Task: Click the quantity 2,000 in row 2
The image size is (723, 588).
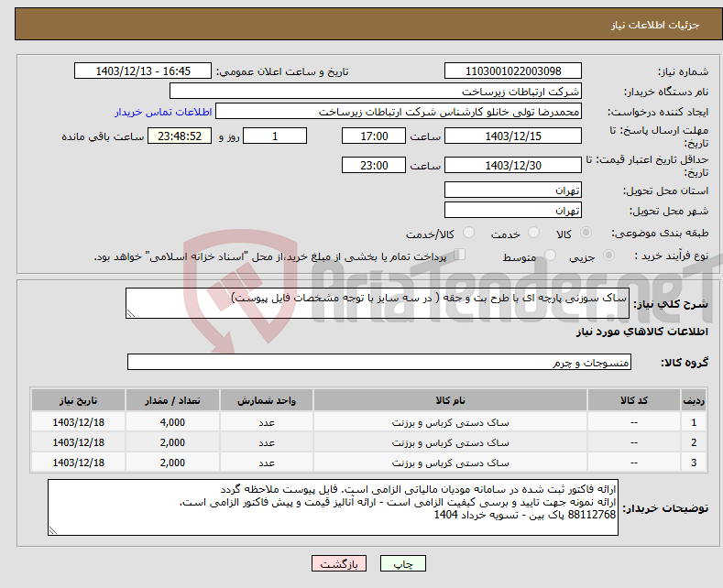Action: point(172,442)
